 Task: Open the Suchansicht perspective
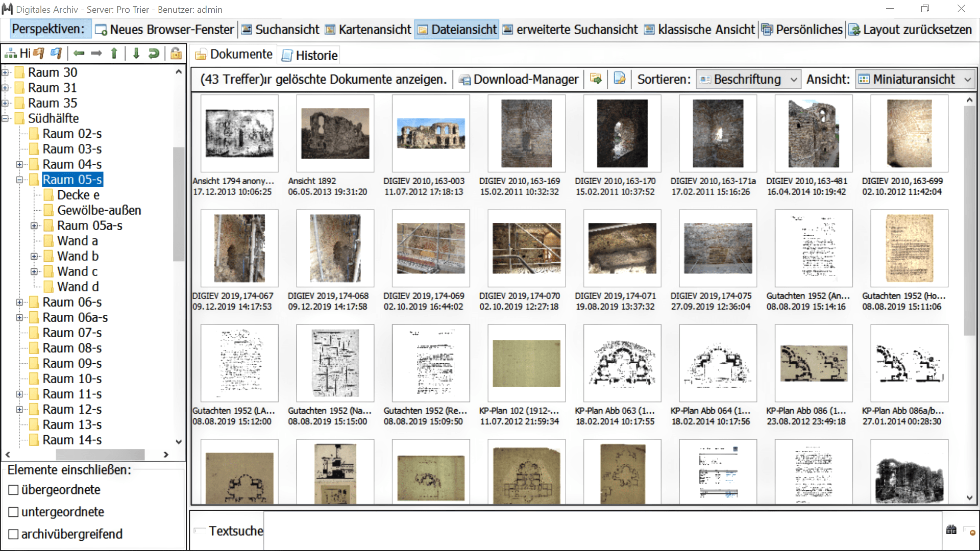pos(280,30)
